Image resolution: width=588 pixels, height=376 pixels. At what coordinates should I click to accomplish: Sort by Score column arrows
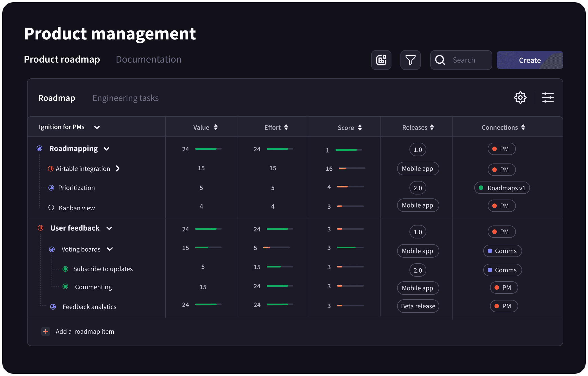click(x=360, y=128)
